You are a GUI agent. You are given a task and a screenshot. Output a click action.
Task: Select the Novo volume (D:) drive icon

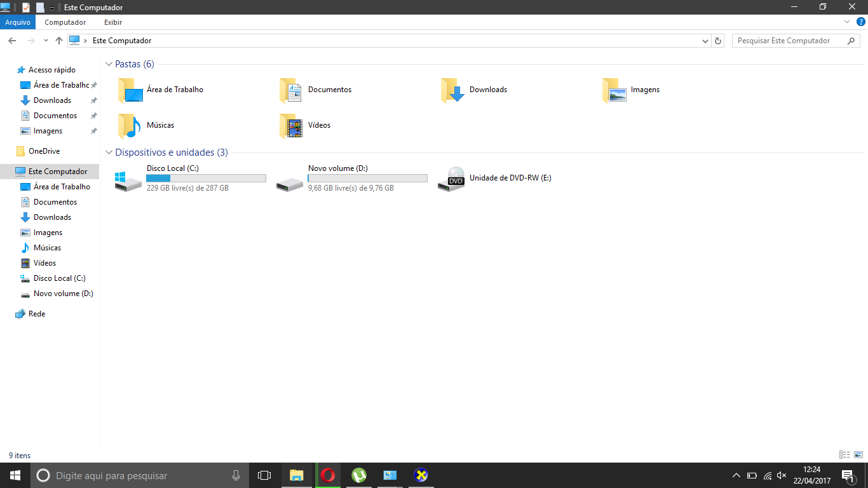pos(290,183)
